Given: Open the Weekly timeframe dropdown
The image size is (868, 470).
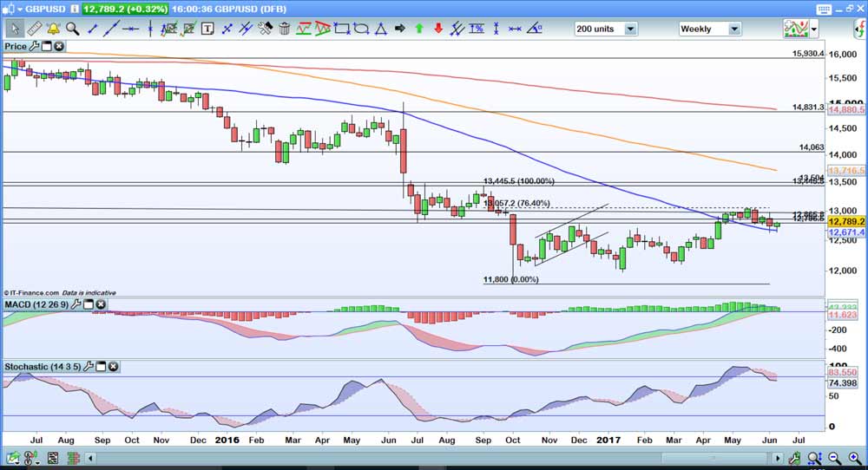Looking at the screenshot, I should 734,29.
